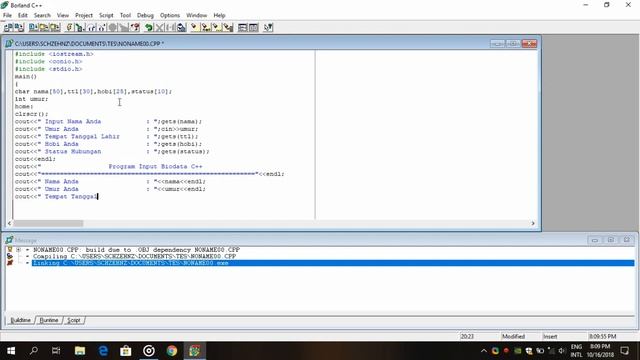
Task: Click the Message window title icon
Action: click(9, 240)
